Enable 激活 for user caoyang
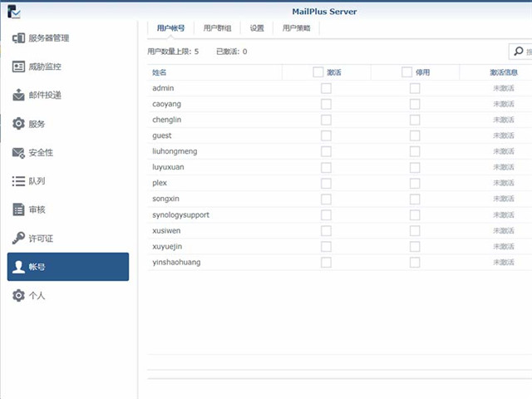The height and width of the screenshot is (399, 532). pyautogui.click(x=326, y=104)
